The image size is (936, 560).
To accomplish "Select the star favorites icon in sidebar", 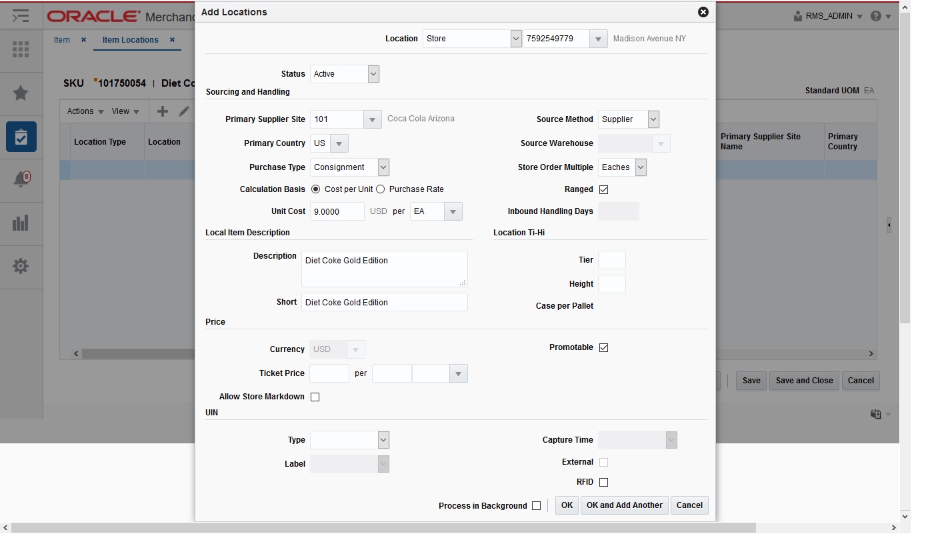I will pyautogui.click(x=21, y=93).
